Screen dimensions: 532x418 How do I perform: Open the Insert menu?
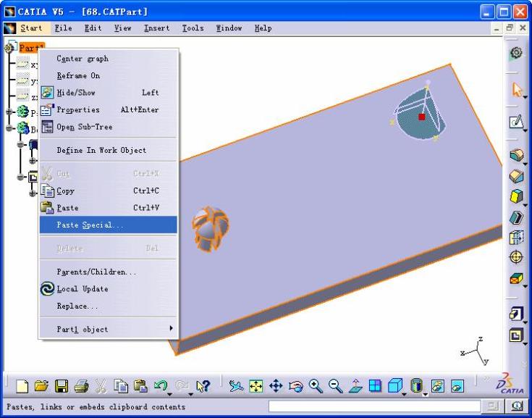pos(157,28)
